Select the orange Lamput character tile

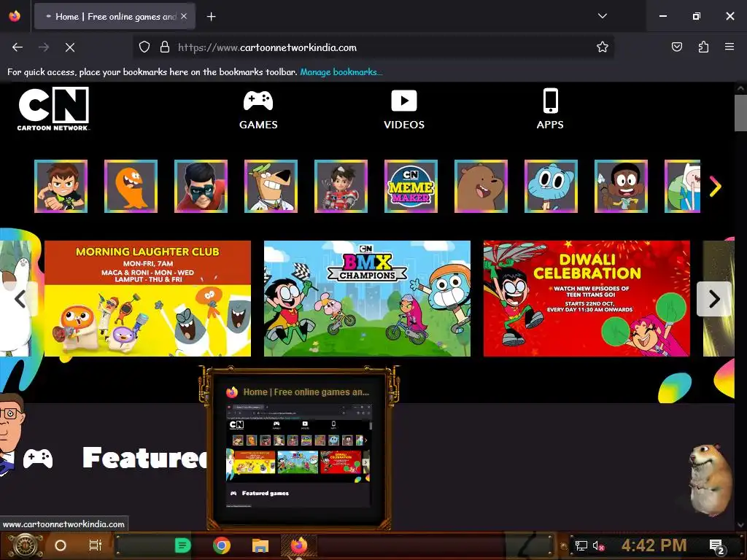(131, 186)
